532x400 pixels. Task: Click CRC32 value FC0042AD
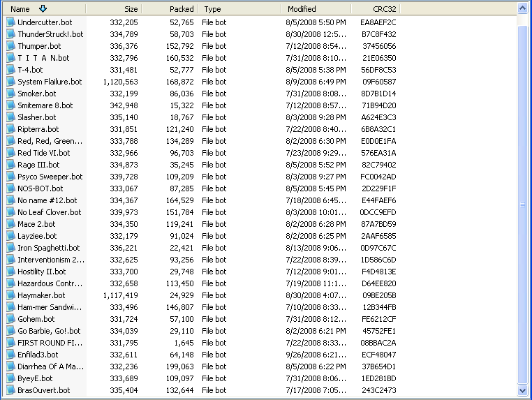(378, 177)
